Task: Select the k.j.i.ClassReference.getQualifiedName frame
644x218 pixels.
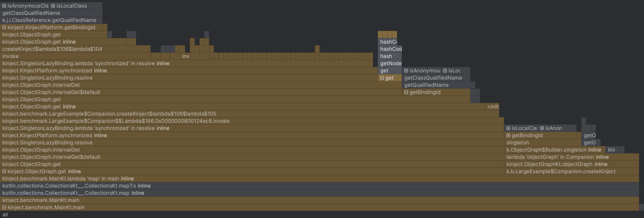Action: pyautogui.click(x=49, y=20)
